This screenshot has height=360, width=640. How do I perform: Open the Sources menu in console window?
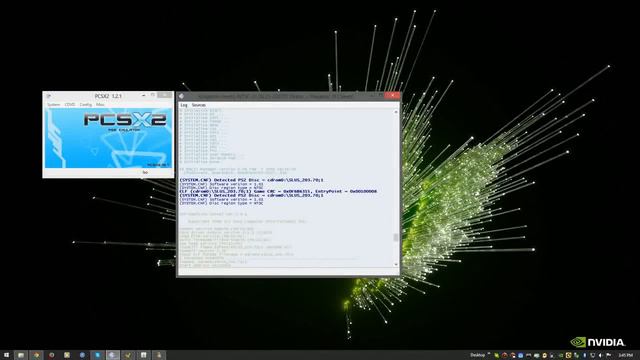pos(199,105)
